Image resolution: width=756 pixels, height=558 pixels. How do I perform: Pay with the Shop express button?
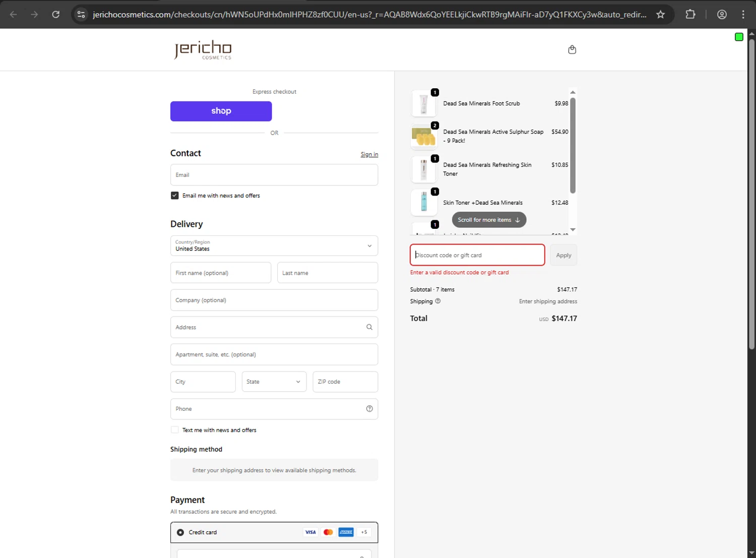[221, 111]
